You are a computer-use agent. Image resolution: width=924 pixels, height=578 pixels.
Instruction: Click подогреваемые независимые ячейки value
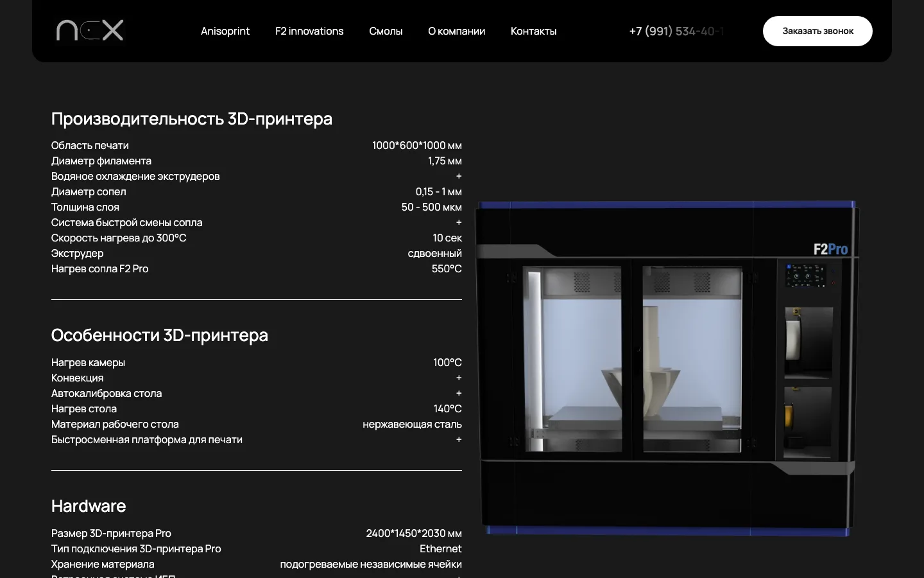click(x=371, y=564)
